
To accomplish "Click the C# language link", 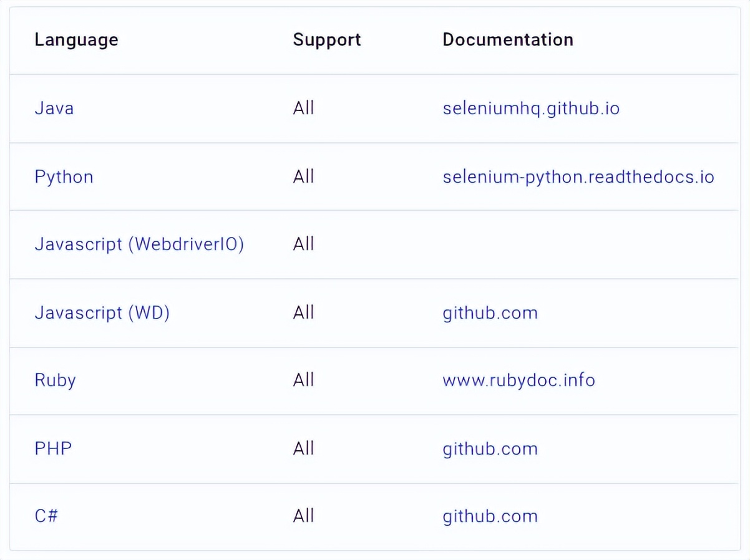I will click(46, 516).
